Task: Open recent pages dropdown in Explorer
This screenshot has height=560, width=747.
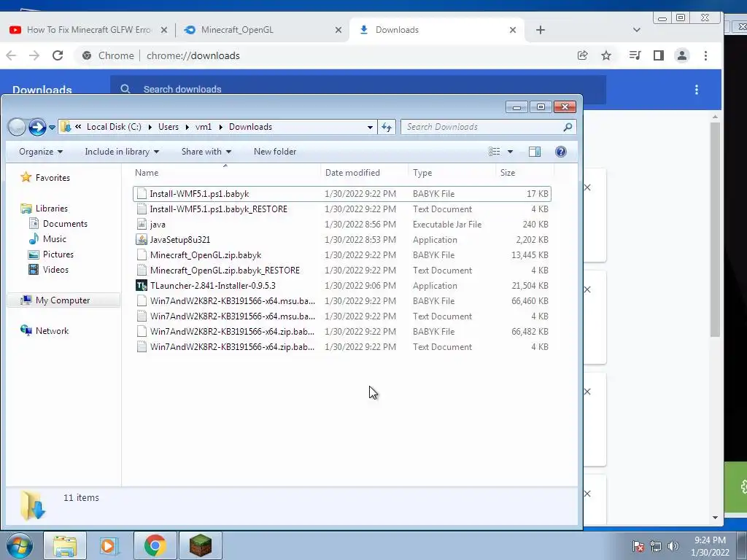Action: click(x=52, y=127)
